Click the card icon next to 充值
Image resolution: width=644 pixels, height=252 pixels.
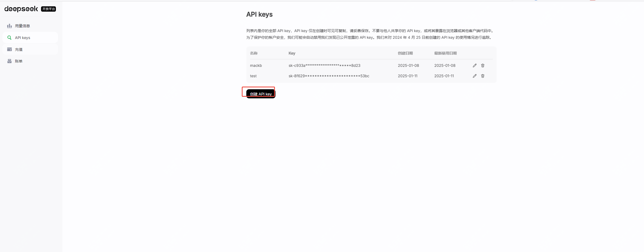9,49
